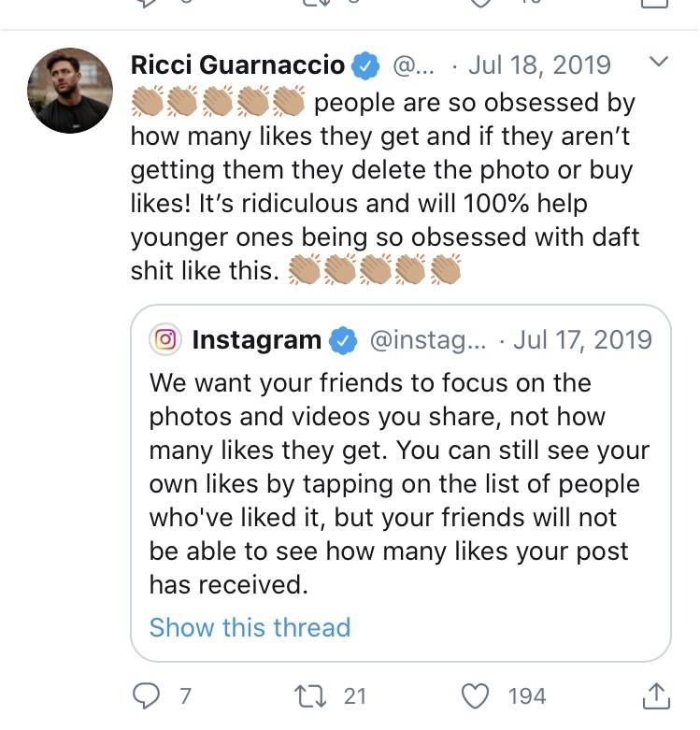Viewport: 700px width, 730px height.
Task: Click Ricci's tweet text about likes
Action: (x=385, y=187)
